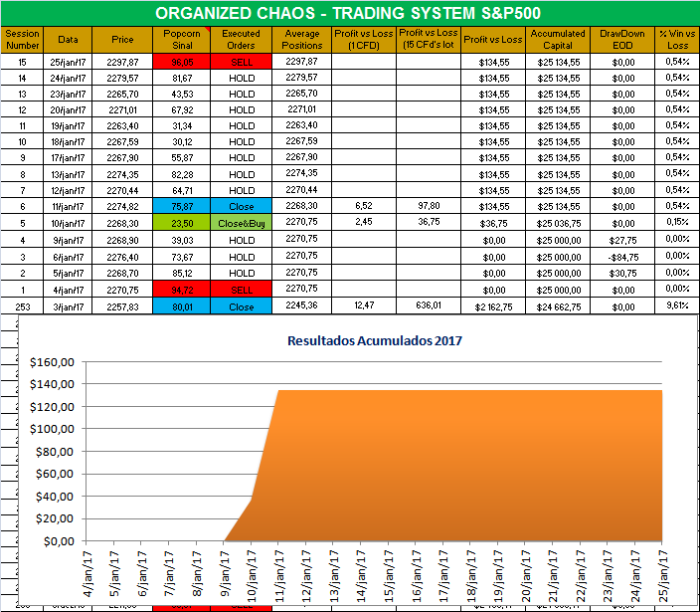Select the Resultados Acumulados 2017 chart title
The width and height of the screenshot is (700, 612).
pyautogui.click(x=375, y=340)
